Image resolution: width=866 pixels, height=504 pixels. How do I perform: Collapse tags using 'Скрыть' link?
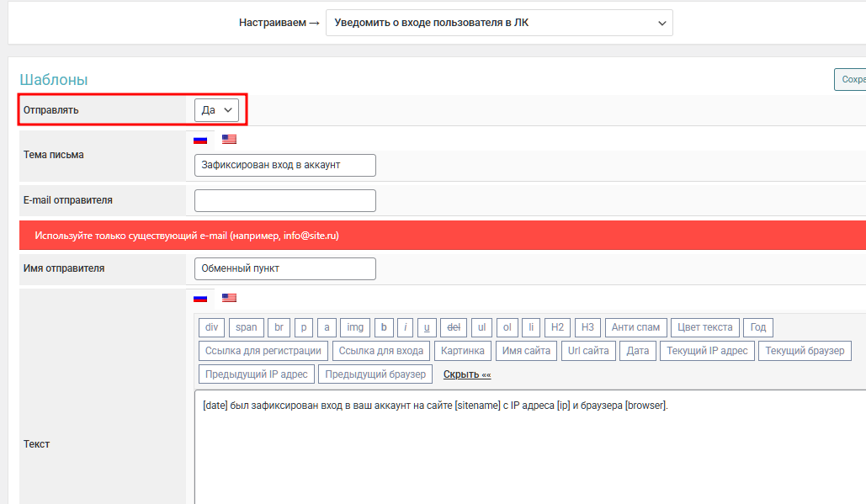point(467,374)
